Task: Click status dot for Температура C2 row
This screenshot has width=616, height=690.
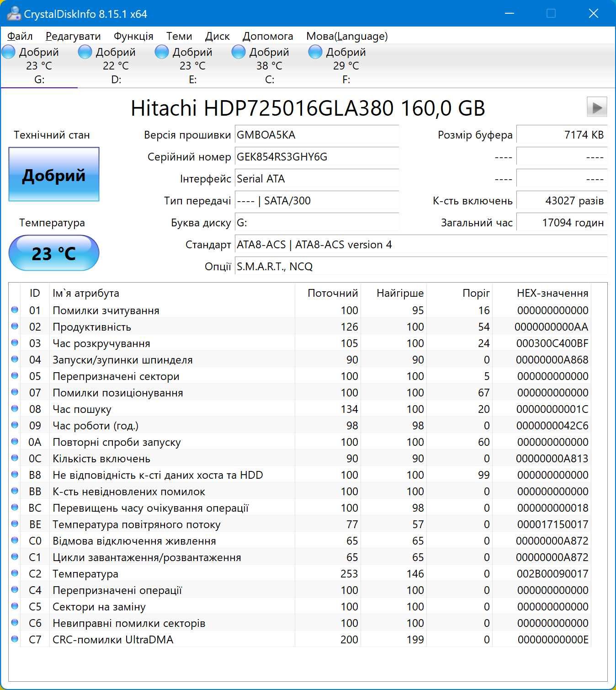Action: pyautogui.click(x=15, y=573)
